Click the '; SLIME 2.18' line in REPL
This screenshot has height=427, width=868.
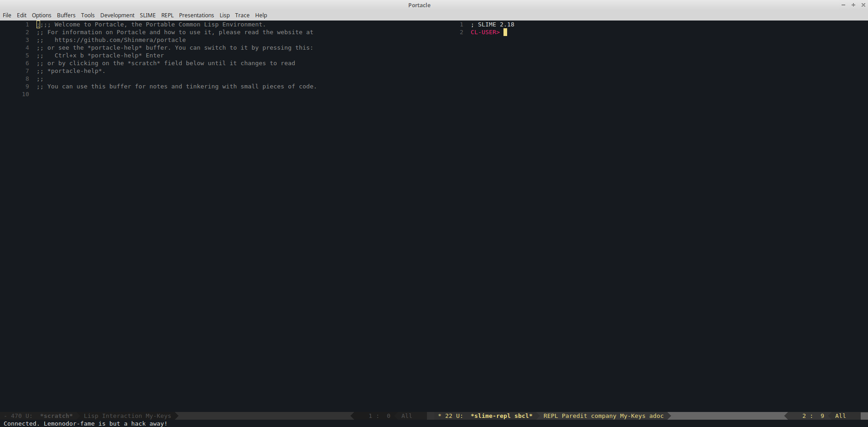493,25
